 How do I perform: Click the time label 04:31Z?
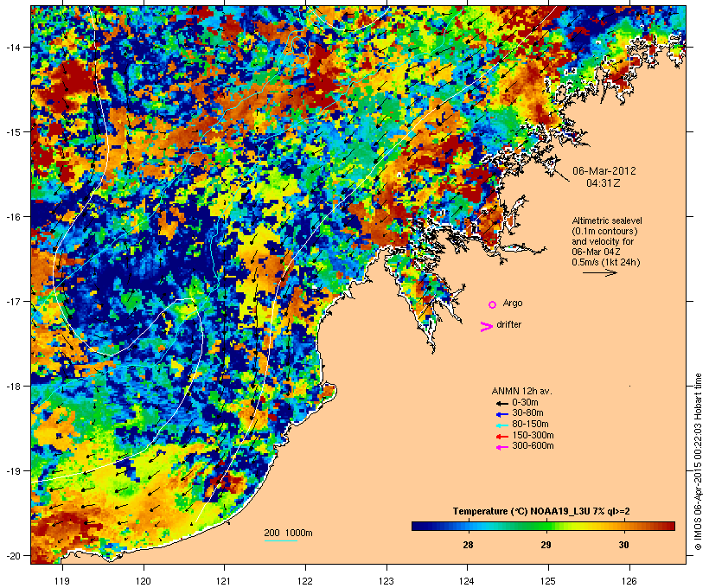(x=604, y=183)
